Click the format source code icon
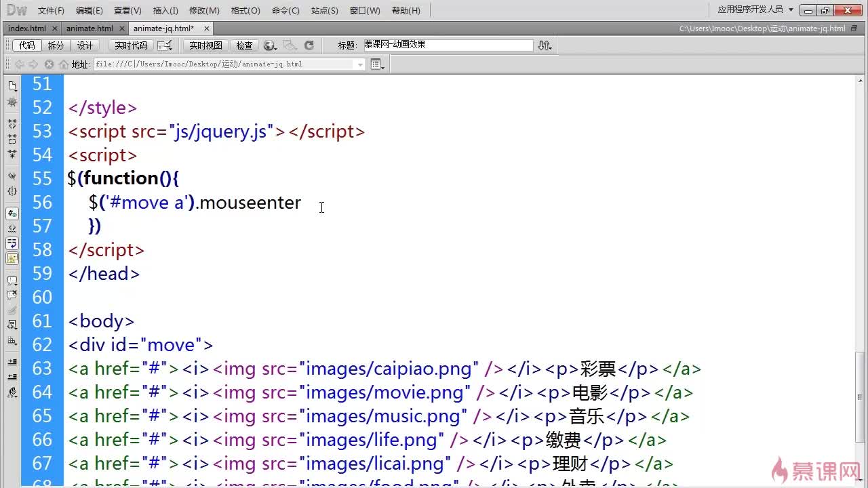Image resolution: width=868 pixels, height=488 pixels. tap(12, 392)
